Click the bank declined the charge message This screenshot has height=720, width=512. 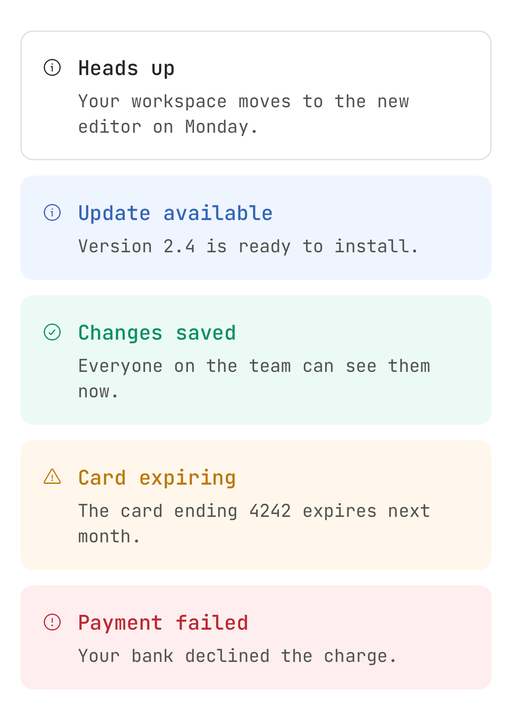237,656
